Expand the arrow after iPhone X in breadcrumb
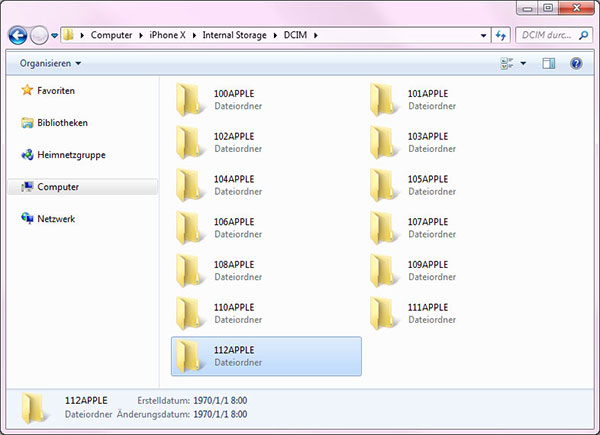This screenshot has height=435, width=600. pyautogui.click(x=194, y=36)
